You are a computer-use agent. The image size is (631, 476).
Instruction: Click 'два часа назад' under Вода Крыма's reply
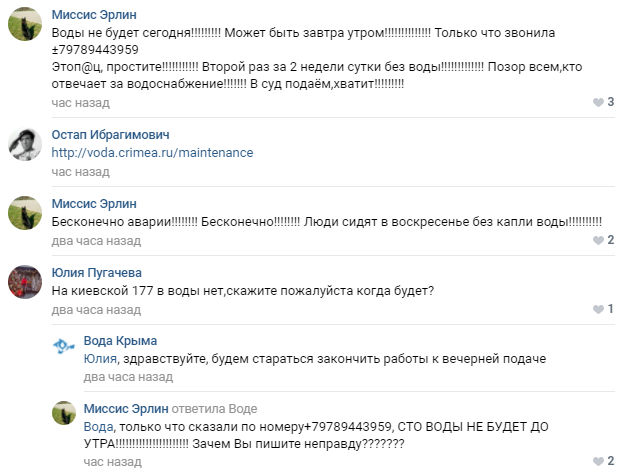pos(128,377)
